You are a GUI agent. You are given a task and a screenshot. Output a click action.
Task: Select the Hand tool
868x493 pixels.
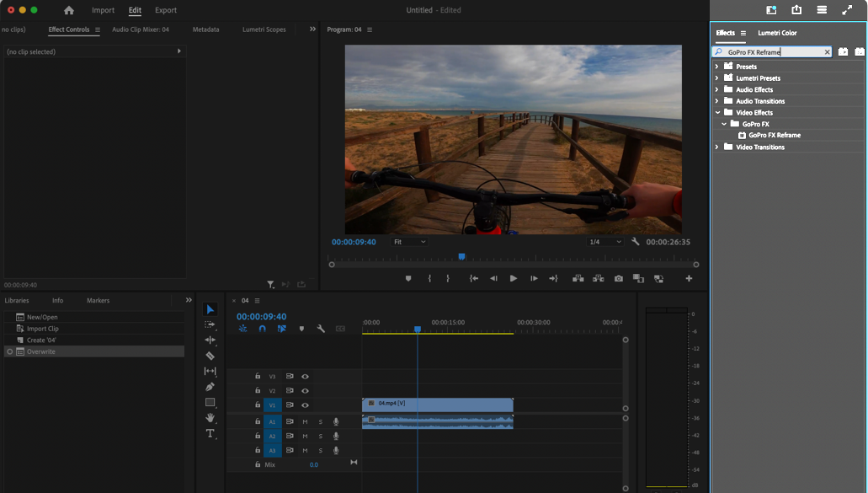210,418
